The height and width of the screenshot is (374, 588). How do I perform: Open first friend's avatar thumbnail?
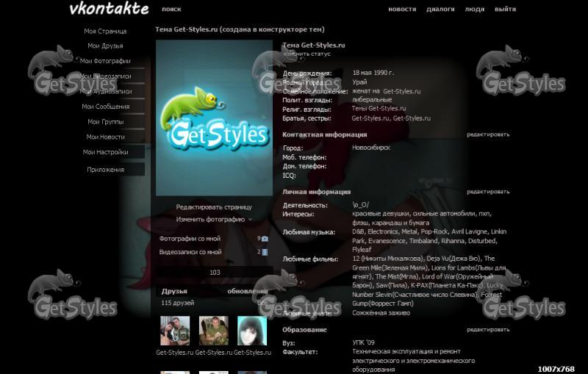pyautogui.click(x=175, y=331)
